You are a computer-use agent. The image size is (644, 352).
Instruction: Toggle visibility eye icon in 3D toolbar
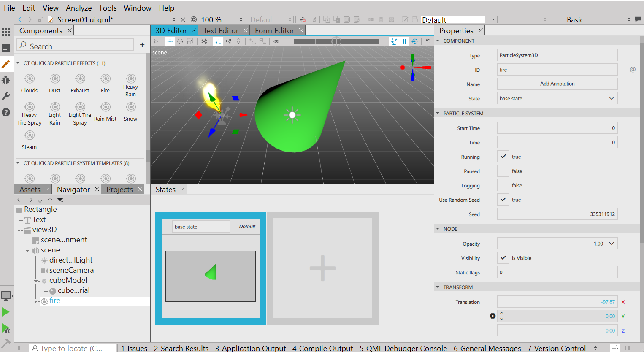(x=276, y=41)
